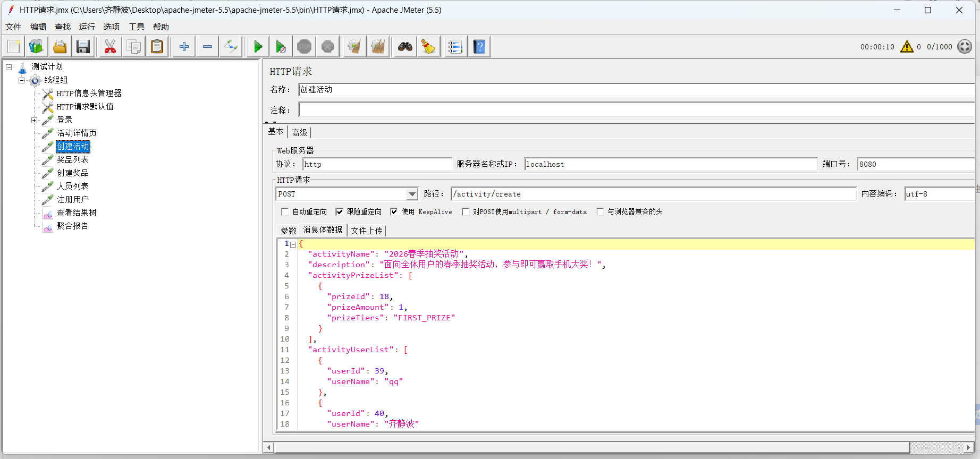Screen dimensions: 980x459
Task: Select HTTP请求默认值 config element
Action: click(x=85, y=106)
